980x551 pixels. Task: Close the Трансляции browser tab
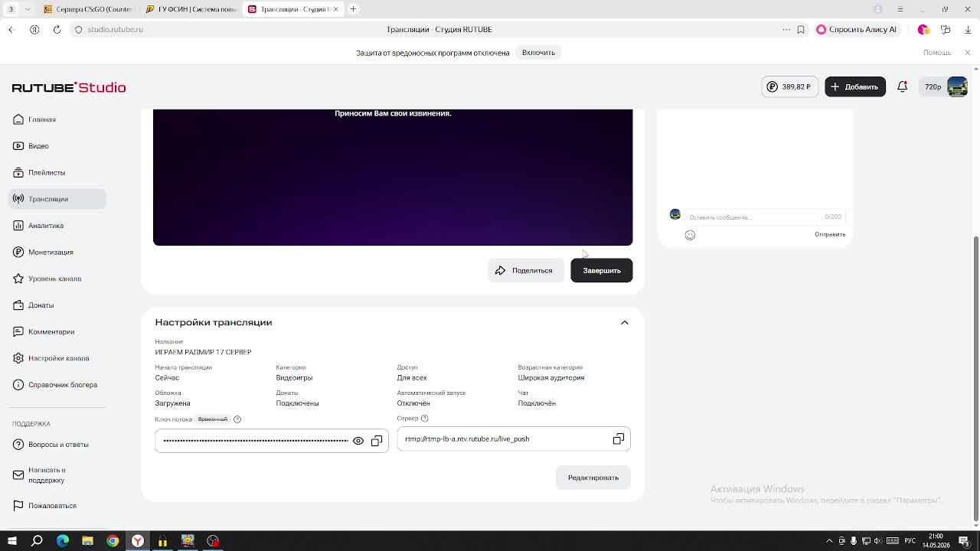tap(335, 9)
